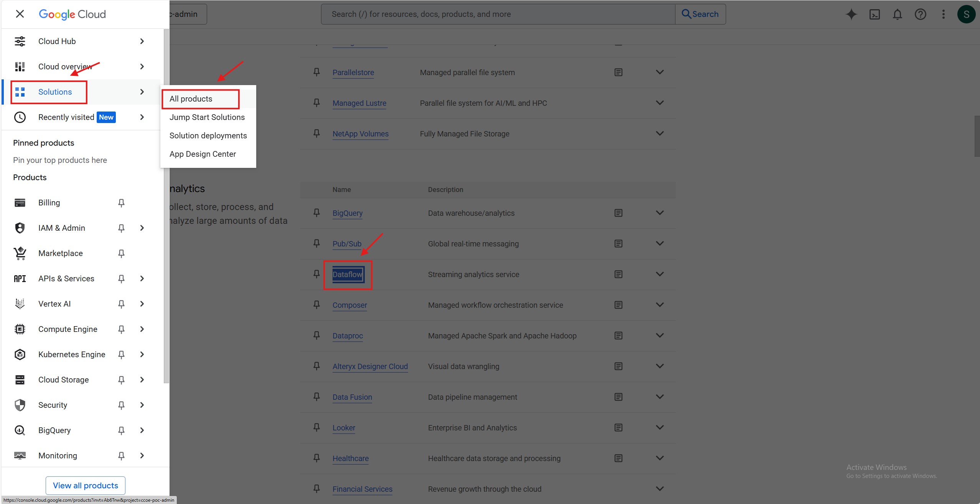This screenshot has height=504, width=980.
Task: Focus the resources search input field
Action: pos(497,14)
